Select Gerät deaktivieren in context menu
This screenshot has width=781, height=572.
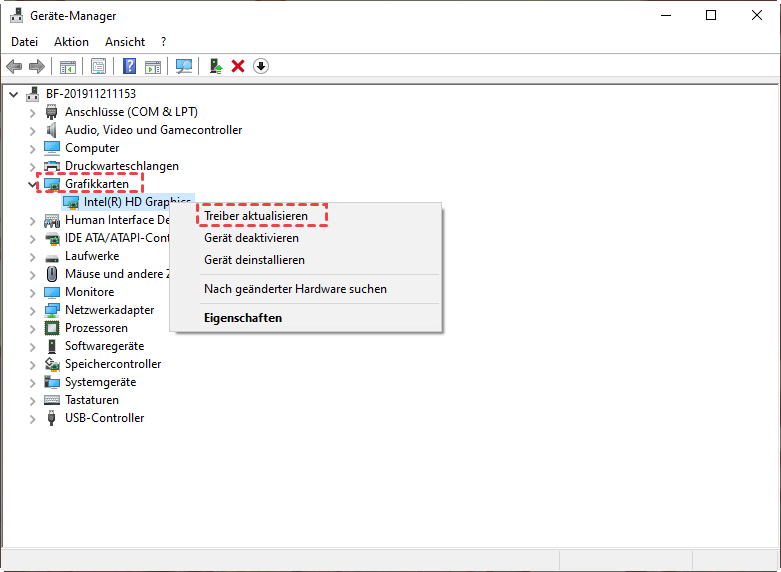coord(251,238)
